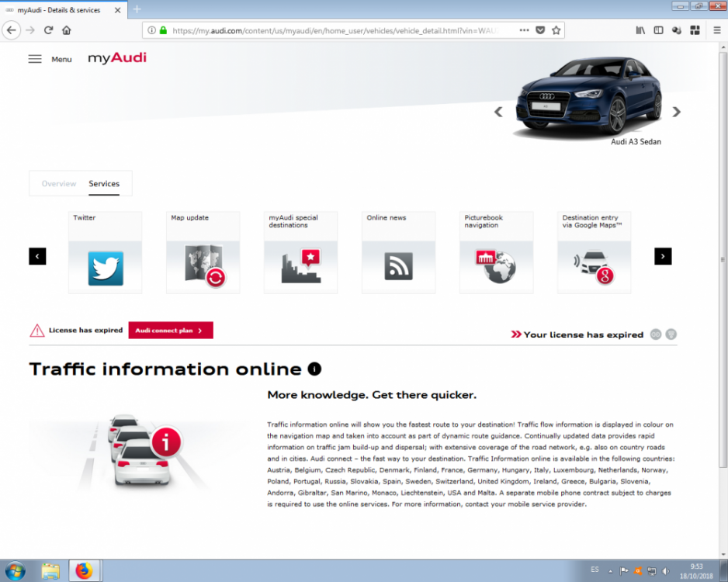Slide services carousel right with black arrow
Screen dimensions: 728x582
tap(663, 256)
